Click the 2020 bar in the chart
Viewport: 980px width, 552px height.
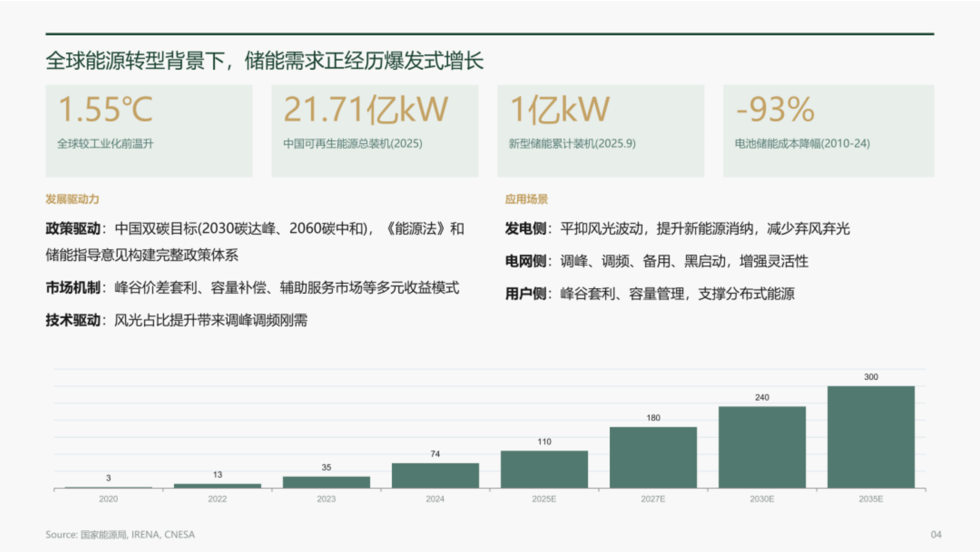(x=109, y=487)
